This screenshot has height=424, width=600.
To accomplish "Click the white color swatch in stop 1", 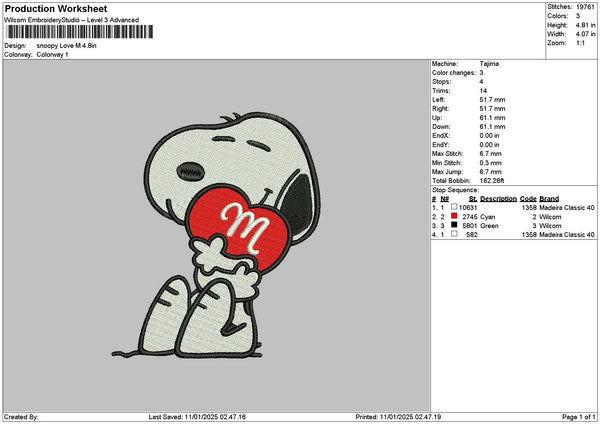I will coord(454,207).
